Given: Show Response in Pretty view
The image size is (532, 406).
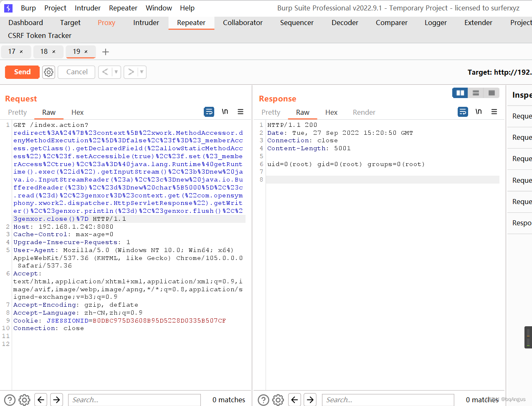Looking at the screenshot, I should 271,112.
